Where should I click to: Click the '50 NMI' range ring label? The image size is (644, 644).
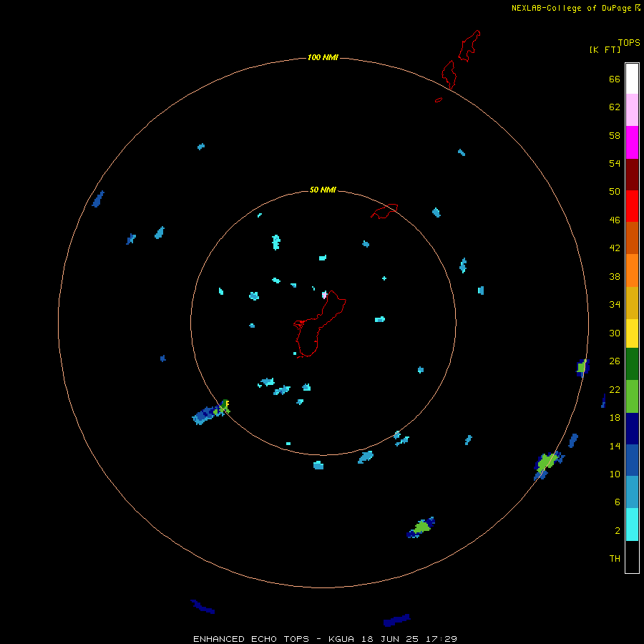[x=323, y=190]
